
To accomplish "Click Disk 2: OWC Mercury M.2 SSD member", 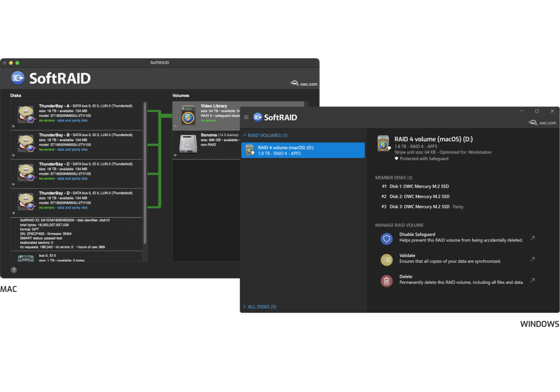I will tap(416, 197).
